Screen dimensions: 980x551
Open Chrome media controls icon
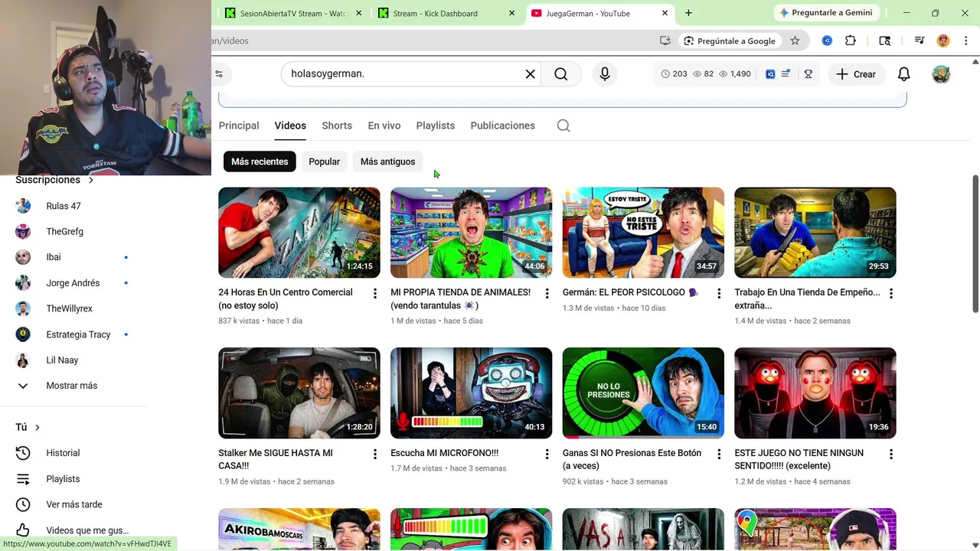point(919,41)
